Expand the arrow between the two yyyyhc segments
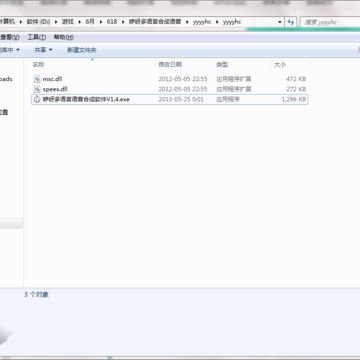 click(217, 22)
